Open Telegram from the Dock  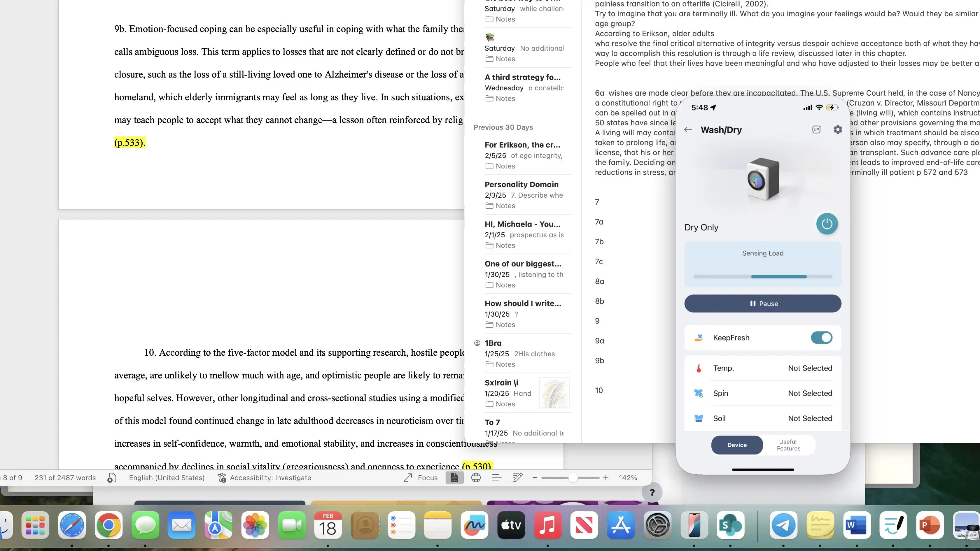[783, 526]
